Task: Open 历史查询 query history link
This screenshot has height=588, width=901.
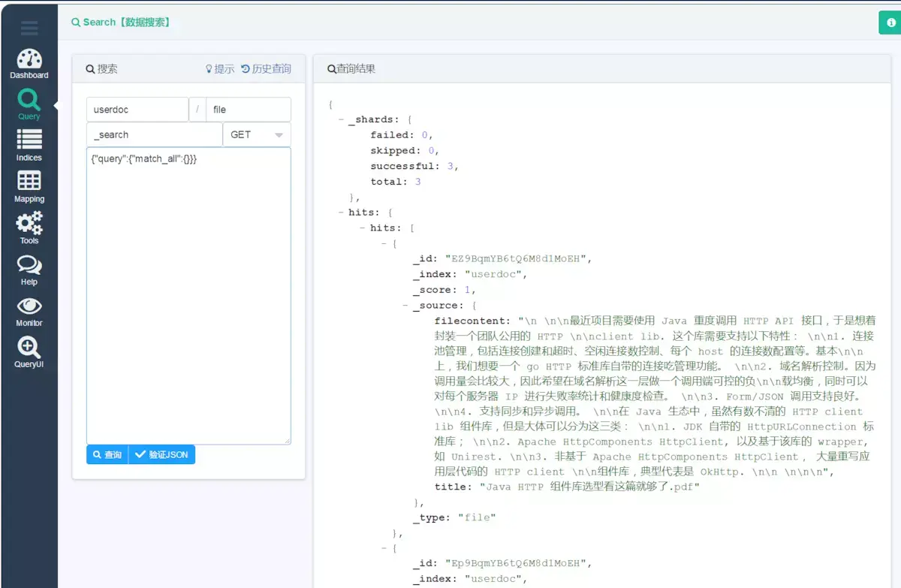Action: [x=266, y=69]
